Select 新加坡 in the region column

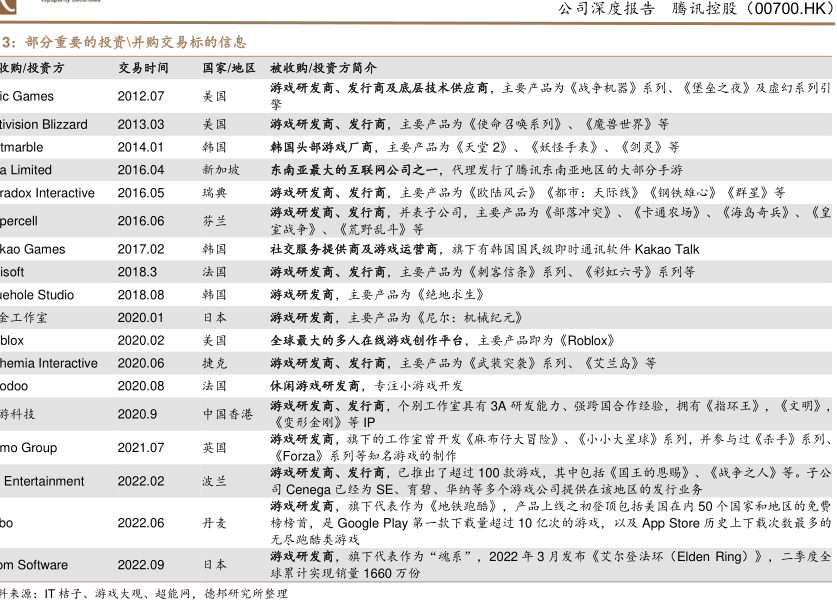[220, 170]
